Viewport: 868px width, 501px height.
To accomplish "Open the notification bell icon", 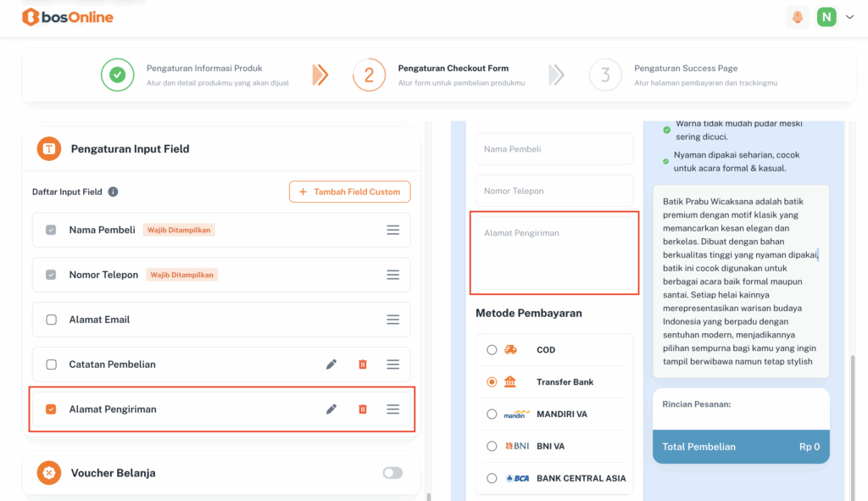I will 797,17.
